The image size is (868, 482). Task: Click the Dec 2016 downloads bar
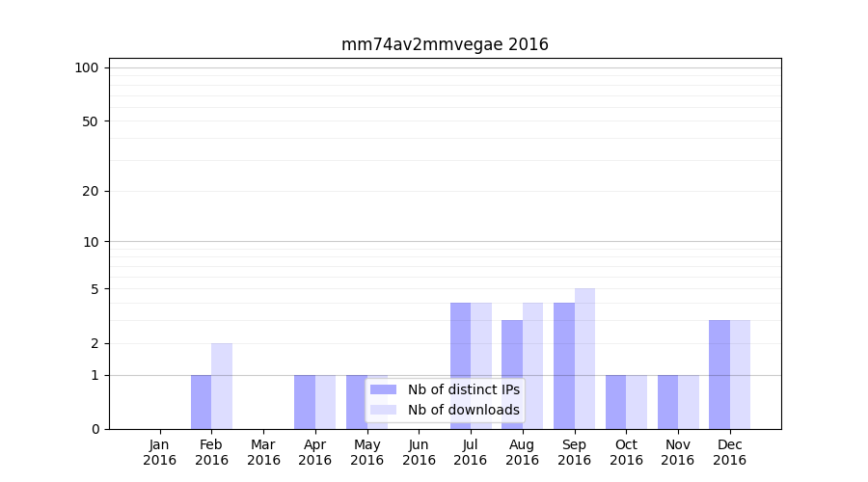pos(740,374)
